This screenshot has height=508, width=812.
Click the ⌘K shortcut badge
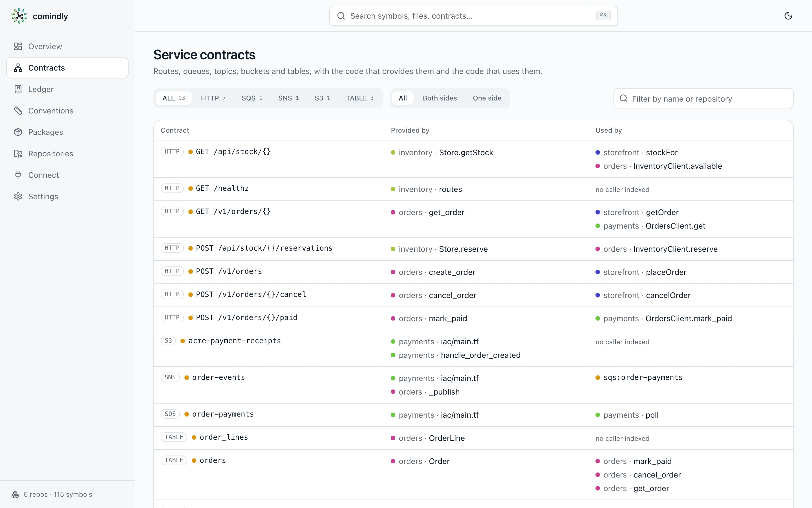[x=603, y=16]
